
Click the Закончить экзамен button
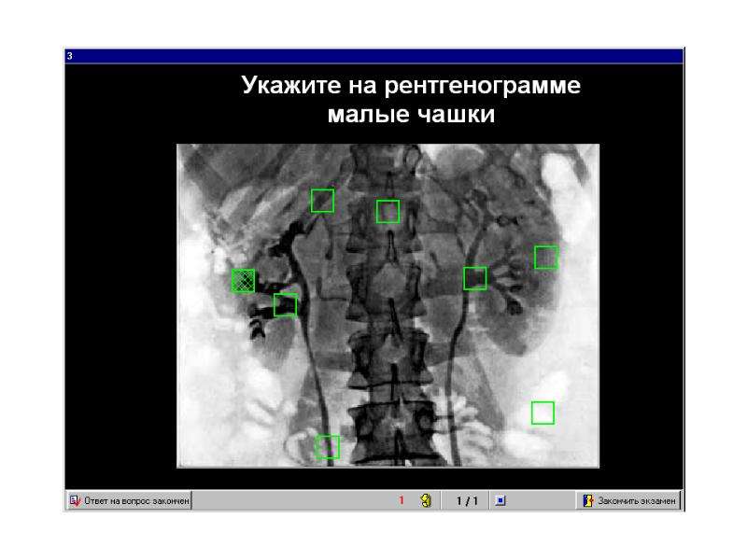[x=628, y=500]
